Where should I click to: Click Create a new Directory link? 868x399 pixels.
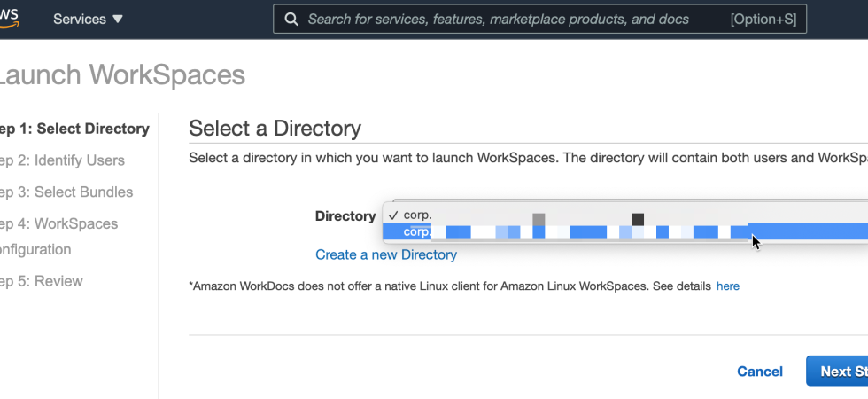(x=386, y=255)
